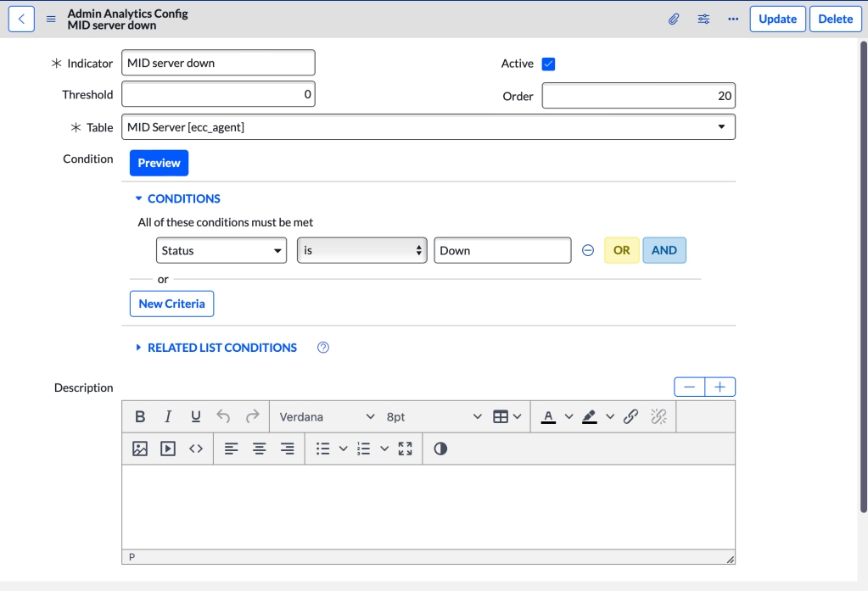Toggle italic formatting in editor
Viewport: 868px width, 591px height.
tap(168, 416)
